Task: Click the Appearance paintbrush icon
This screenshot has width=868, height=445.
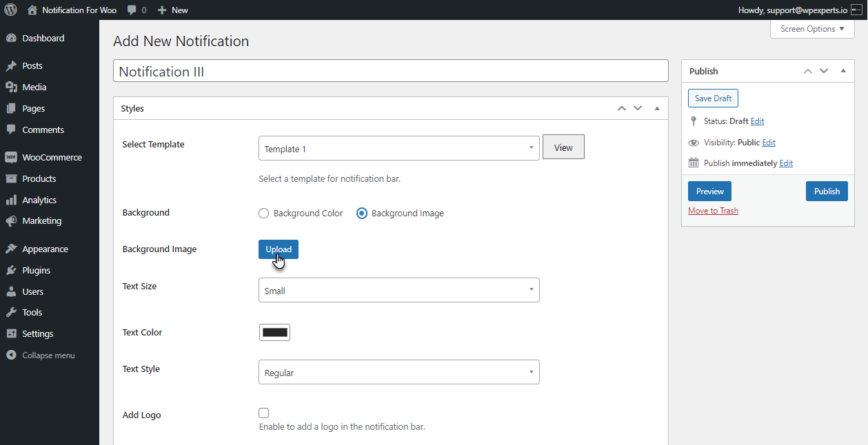Action: tap(11, 249)
